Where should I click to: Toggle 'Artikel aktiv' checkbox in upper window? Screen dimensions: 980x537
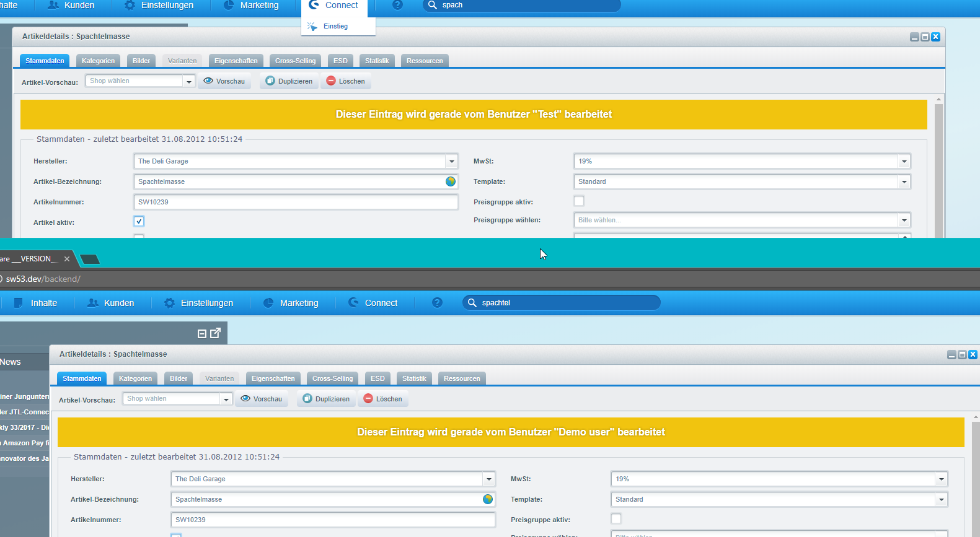click(x=139, y=221)
